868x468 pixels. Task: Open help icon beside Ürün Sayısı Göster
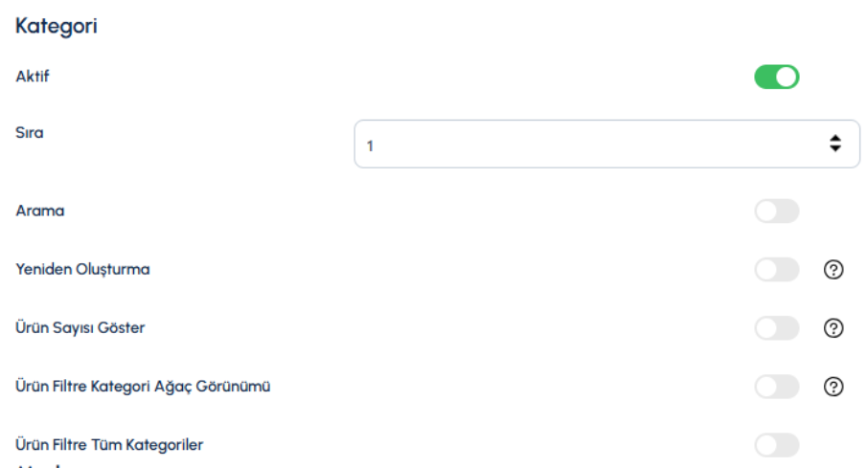834,328
